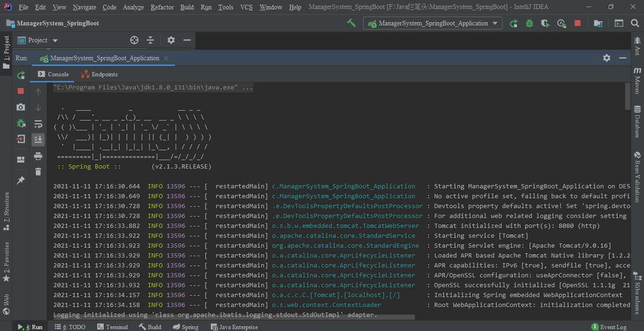The width and height of the screenshot is (644, 331).
Task: Click the Up the Stack Trace arrow
Action: coord(38,92)
